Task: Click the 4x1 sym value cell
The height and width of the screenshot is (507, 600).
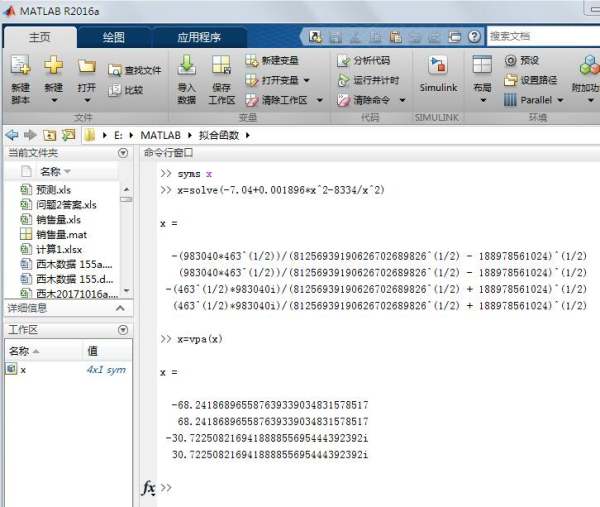Action: pos(106,370)
